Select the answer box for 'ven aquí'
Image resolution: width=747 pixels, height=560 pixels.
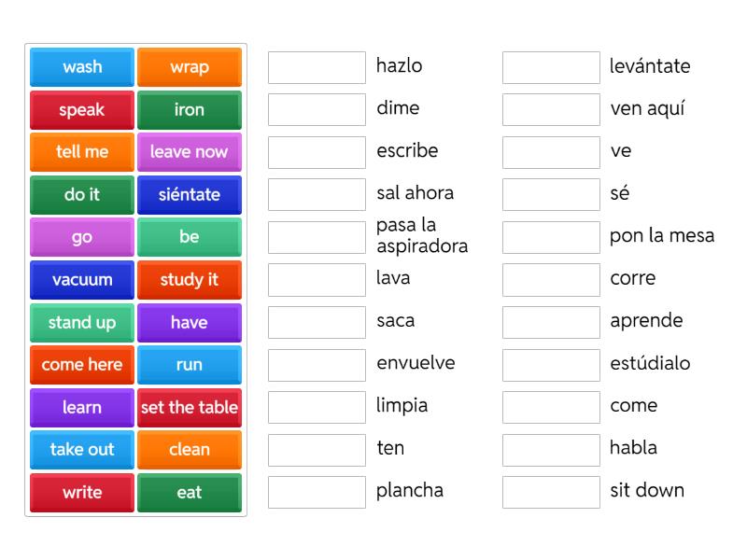pyautogui.click(x=551, y=109)
